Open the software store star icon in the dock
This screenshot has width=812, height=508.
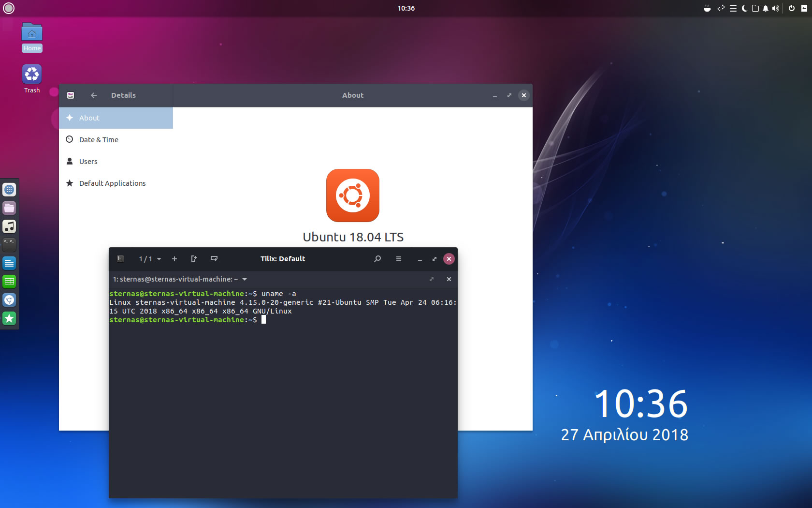(9, 318)
